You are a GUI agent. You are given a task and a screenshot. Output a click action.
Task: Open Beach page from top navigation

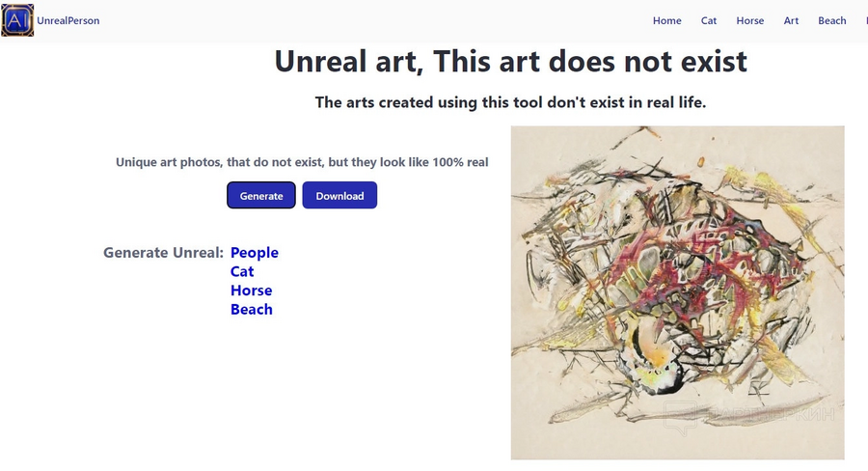[x=832, y=20]
